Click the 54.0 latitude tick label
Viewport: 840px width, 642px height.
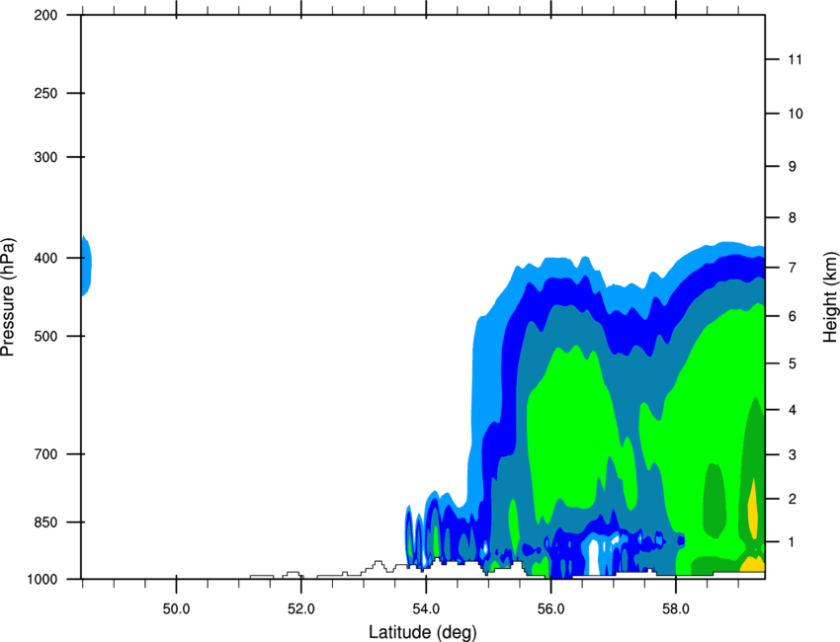coord(426,609)
